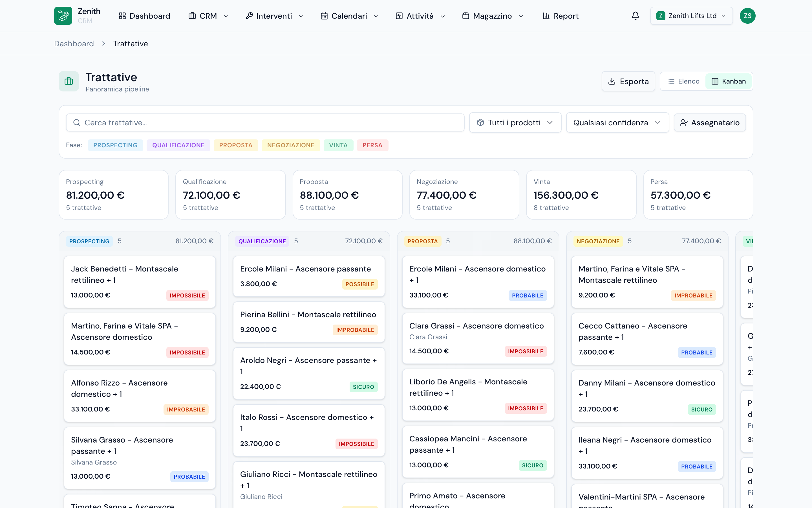Click Qualificazione summary card 72.100,00 €
This screenshot has height=508, width=812.
click(x=231, y=195)
